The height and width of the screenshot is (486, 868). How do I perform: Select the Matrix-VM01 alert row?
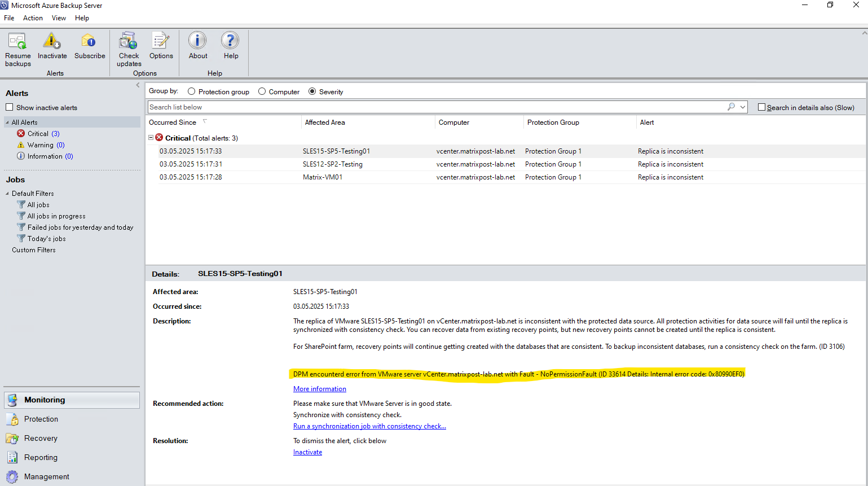pyautogui.click(x=506, y=177)
